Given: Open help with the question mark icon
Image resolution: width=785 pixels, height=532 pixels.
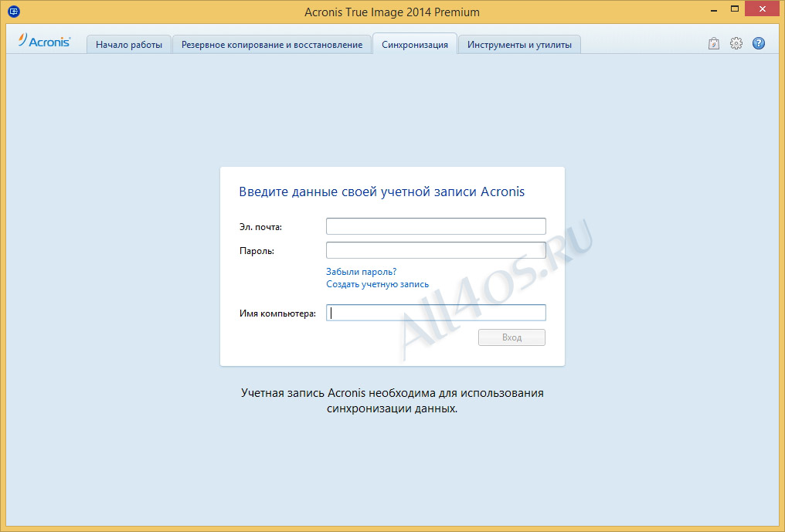Looking at the screenshot, I should click(759, 43).
